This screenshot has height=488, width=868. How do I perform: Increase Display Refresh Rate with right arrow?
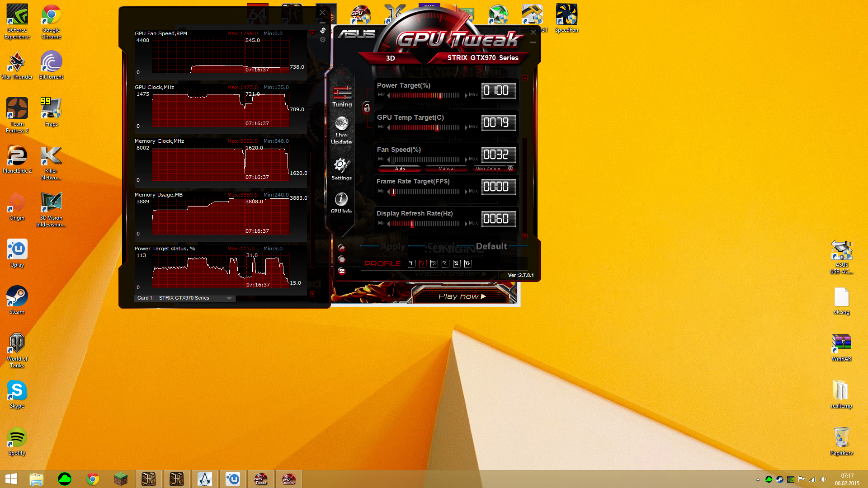[466, 224]
